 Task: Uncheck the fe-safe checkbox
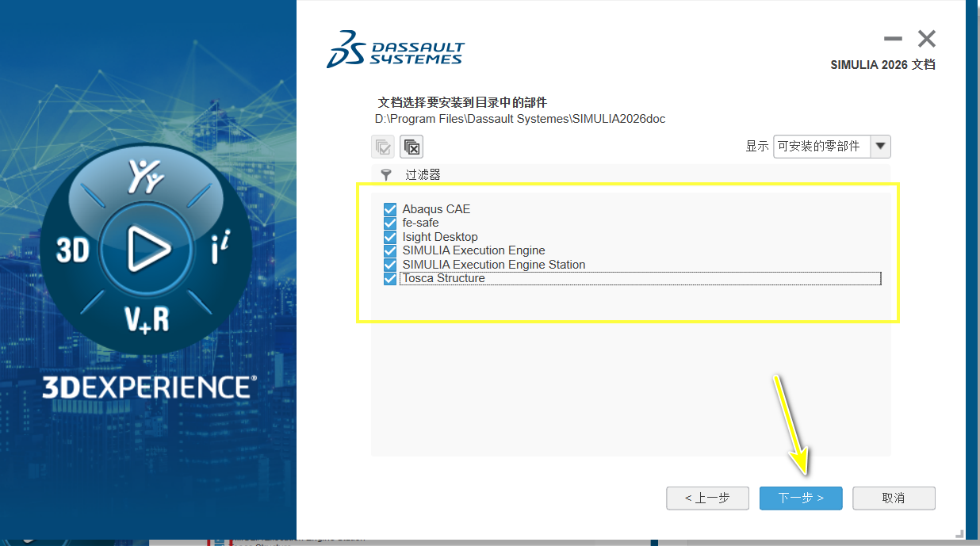390,223
